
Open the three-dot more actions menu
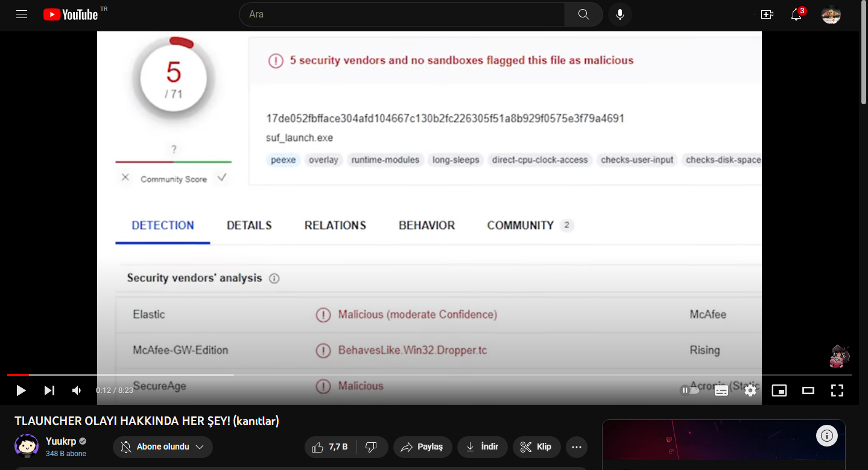pos(577,446)
